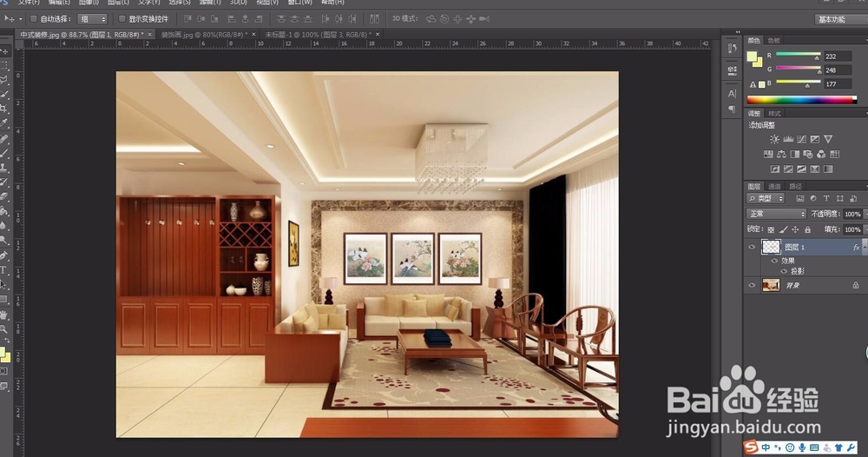Toggle lock all padlock in 锁定 row
The height and width of the screenshot is (457, 868).
[807, 229]
